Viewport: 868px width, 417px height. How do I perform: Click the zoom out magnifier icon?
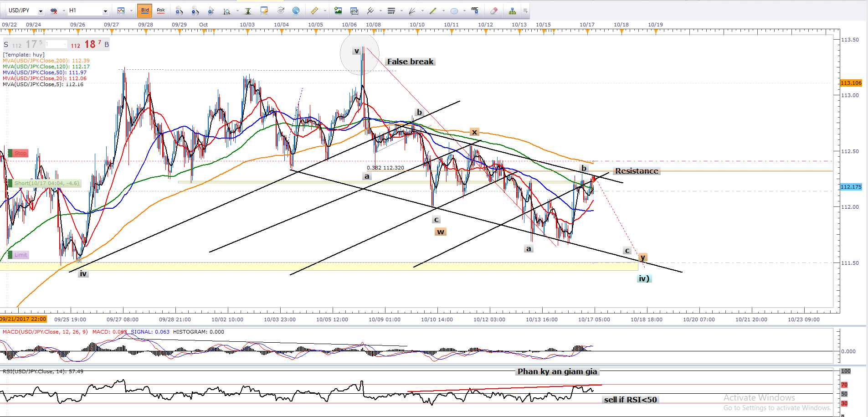pos(195,10)
